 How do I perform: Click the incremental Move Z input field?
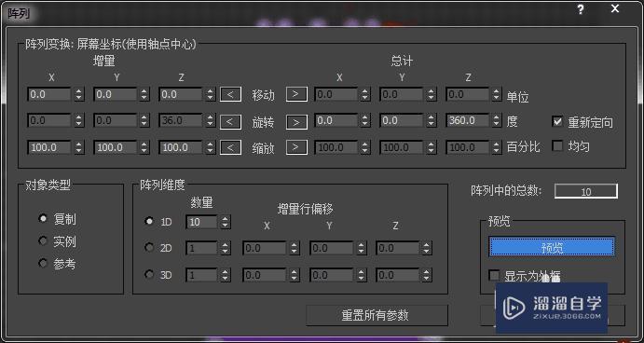coord(181,94)
